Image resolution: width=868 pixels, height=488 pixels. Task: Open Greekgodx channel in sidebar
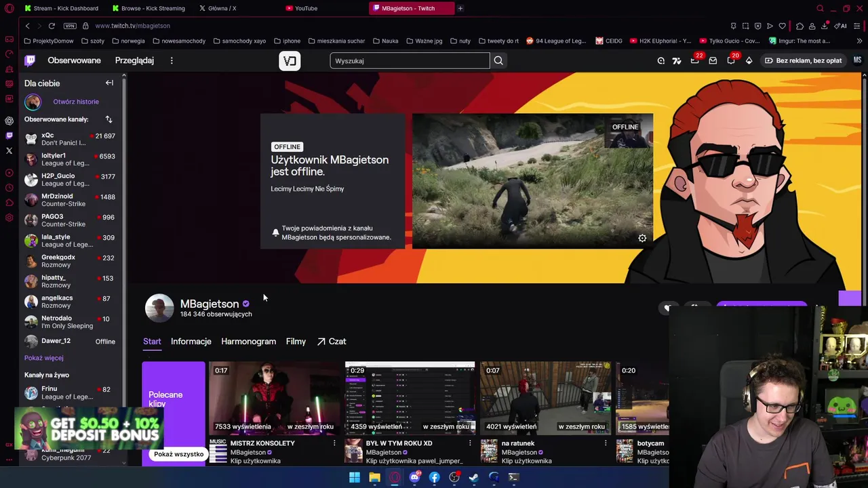click(x=70, y=261)
